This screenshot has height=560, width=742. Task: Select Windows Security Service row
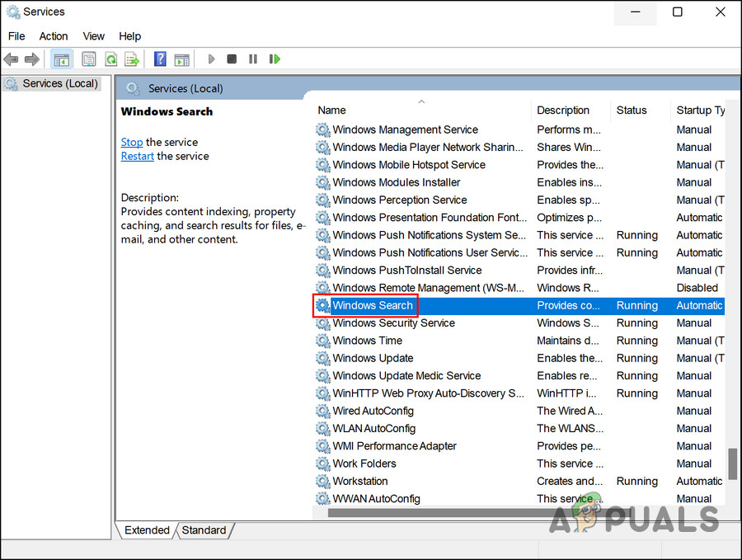(519, 322)
